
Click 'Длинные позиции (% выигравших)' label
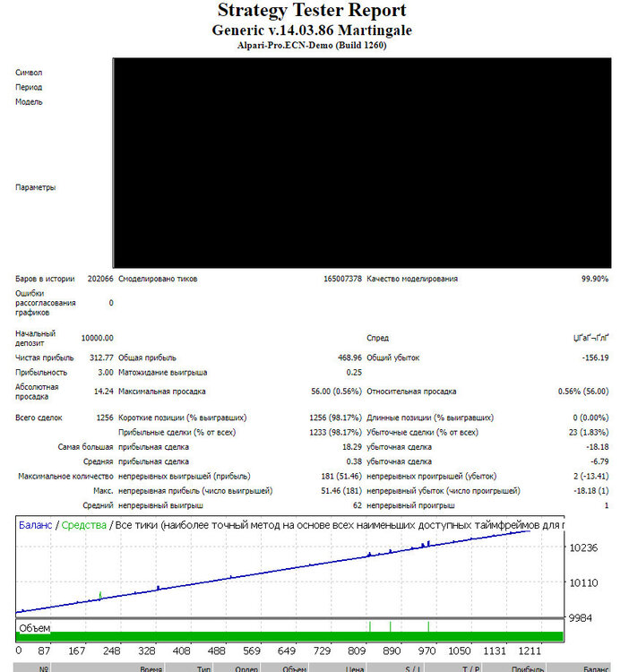click(430, 418)
